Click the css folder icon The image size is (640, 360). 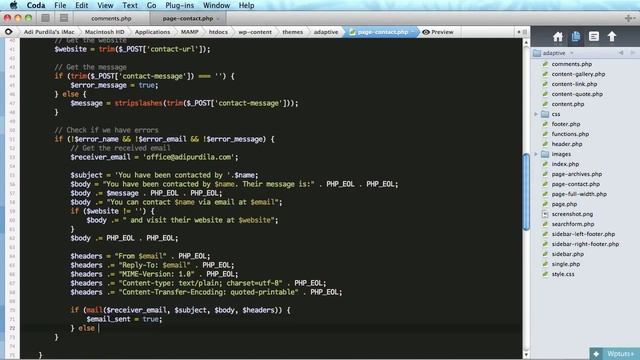point(545,114)
